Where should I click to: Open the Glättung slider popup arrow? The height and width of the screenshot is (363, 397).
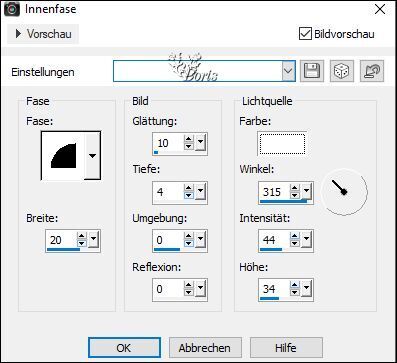(200, 142)
